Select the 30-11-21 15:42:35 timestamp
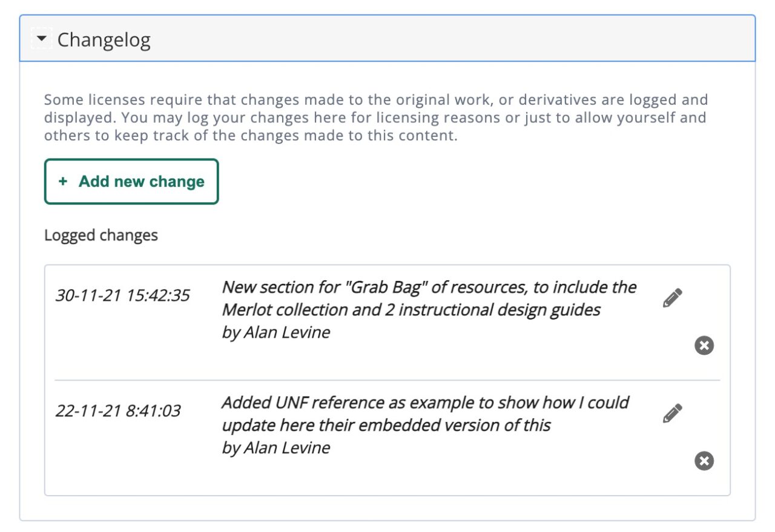 [122, 296]
